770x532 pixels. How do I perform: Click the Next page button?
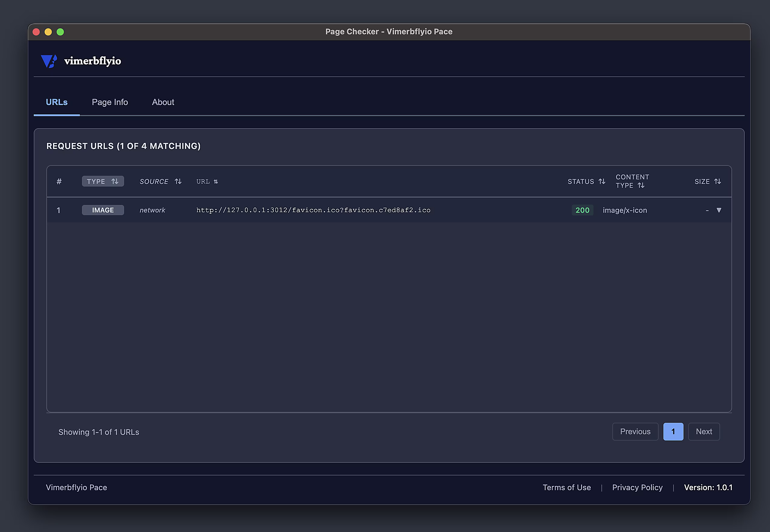coord(704,431)
